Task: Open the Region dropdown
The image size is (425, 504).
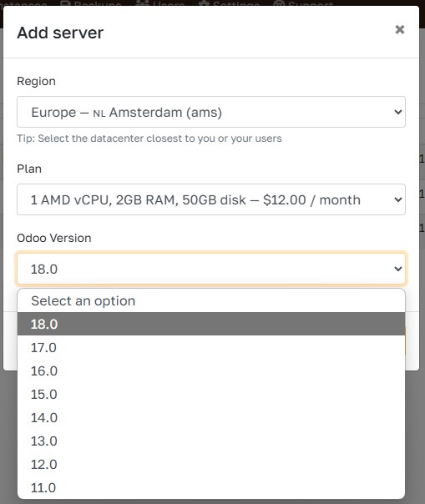Action: click(211, 112)
